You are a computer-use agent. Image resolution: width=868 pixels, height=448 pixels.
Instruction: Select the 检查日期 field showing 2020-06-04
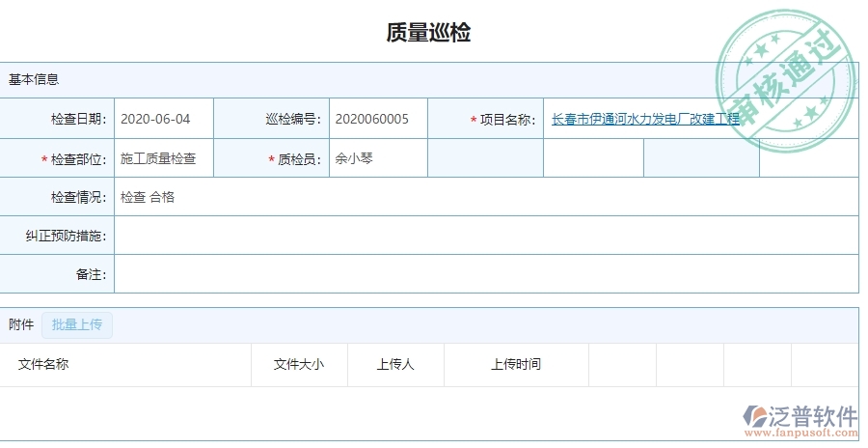(164, 119)
